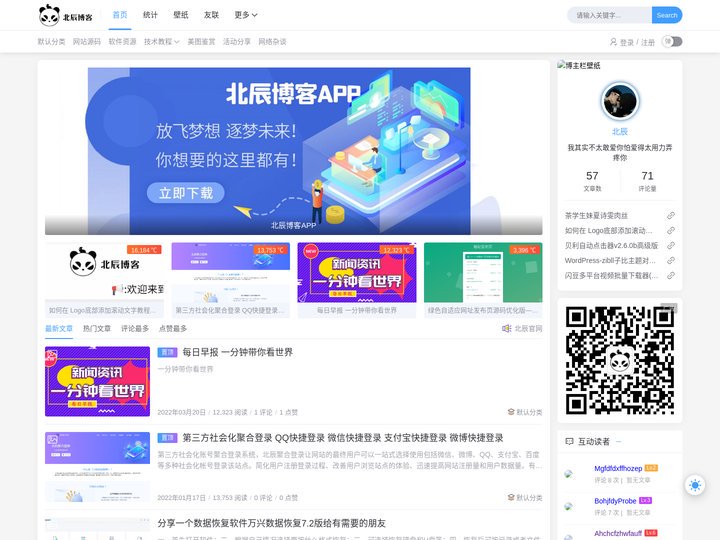The height and width of the screenshot is (540, 720).
Task: Click link icon beside 闪豆多平台 entry
Action: pos(671,276)
